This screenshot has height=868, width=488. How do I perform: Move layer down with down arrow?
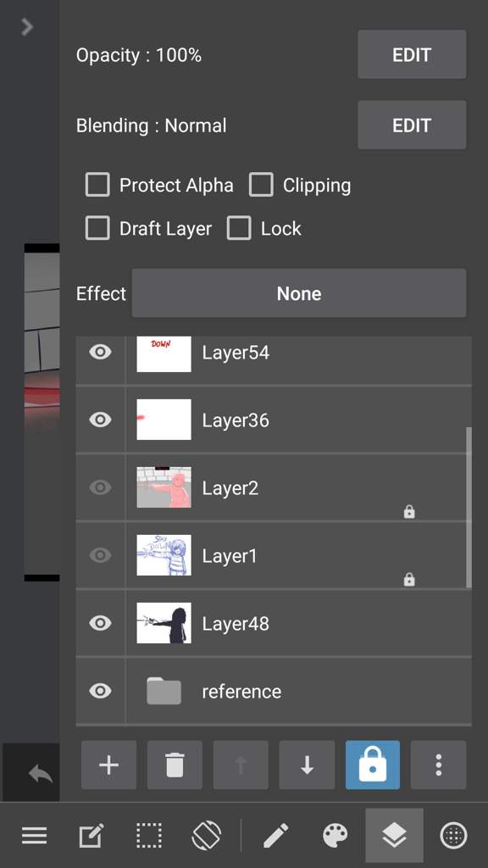(307, 765)
